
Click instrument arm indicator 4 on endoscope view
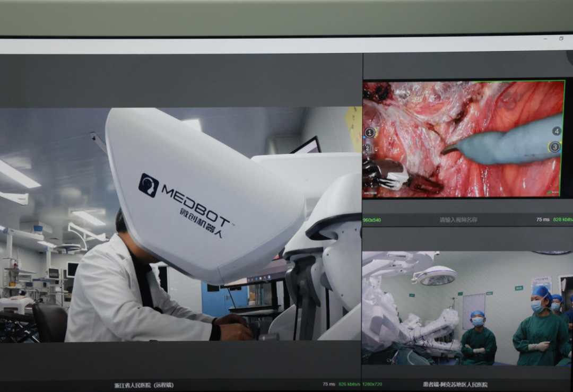[556, 131]
